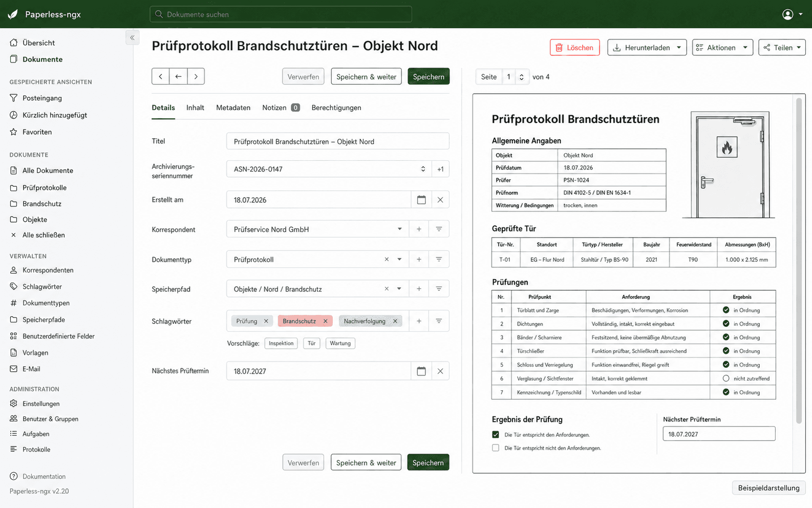Open Dokumente in the sidebar

(36, 59)
